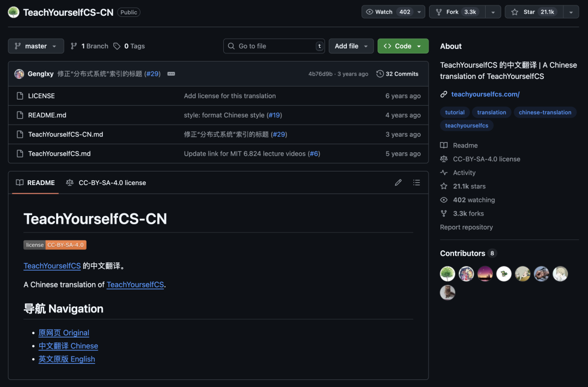Switch to the CC-BY-SA-4.0 license tab
This screenshot has height=387, width=588.
pyautogui.click(x=106, y=183)
